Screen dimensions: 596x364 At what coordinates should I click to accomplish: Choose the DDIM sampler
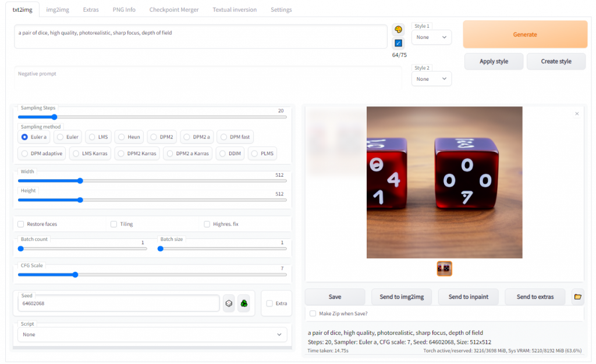point(230,154)
